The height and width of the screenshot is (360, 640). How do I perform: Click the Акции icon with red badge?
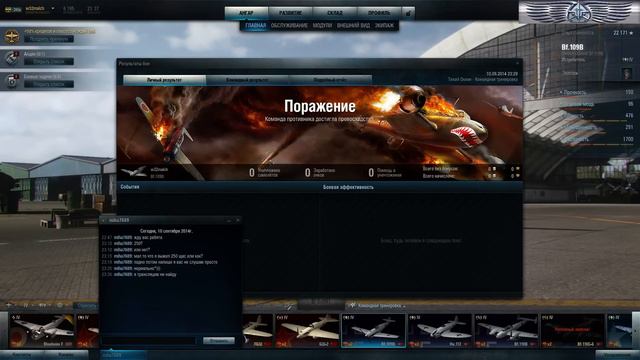[x=12, y=58]
